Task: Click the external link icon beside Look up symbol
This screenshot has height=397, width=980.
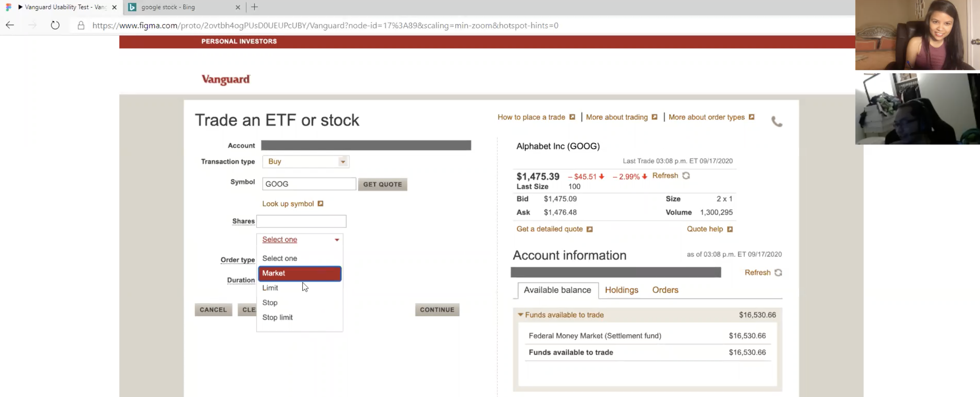Action: [320, 204]
